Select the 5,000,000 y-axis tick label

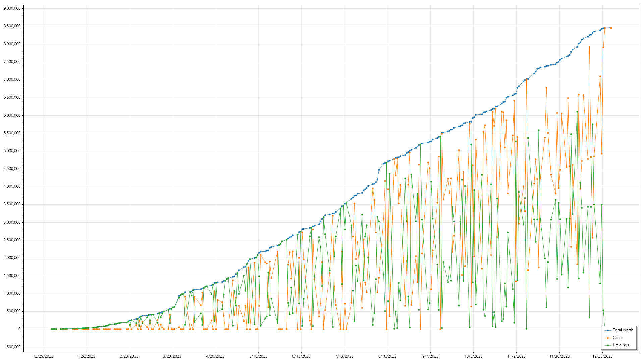(x=12, y=151)
